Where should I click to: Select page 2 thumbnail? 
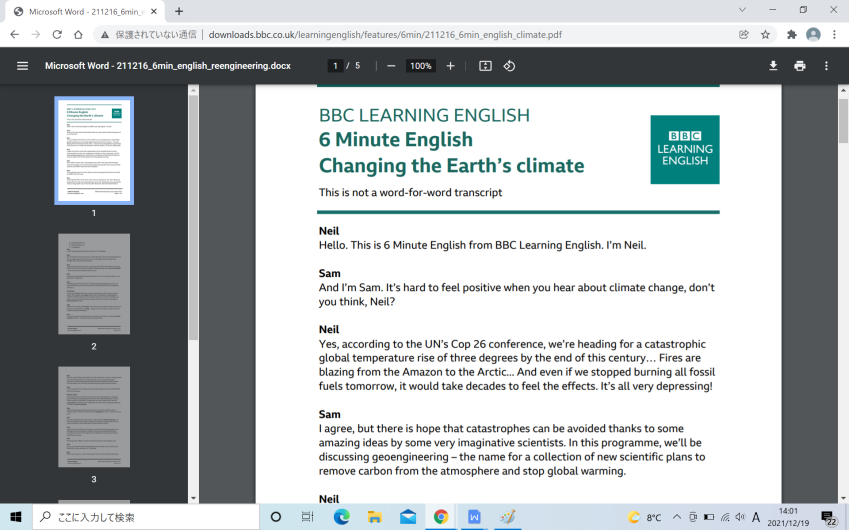point(94,284)
